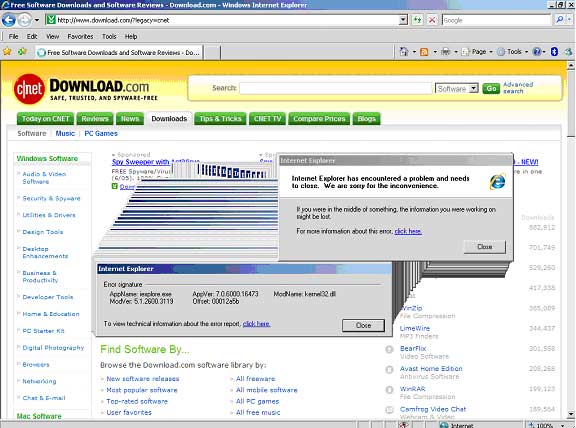
Task: Open the File menu
Action: pyautogui.click(x=14, y=36)
